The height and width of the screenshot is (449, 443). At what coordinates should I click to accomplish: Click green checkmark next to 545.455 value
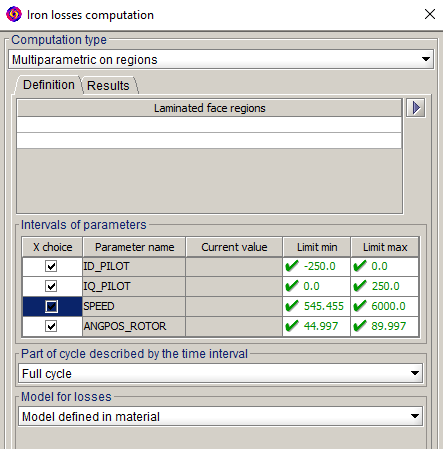[292, 306]
